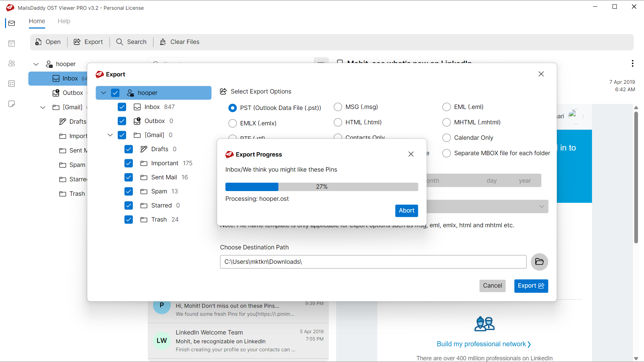
Task: Select the Inbox folder in main tree
Action: (58, 78)
